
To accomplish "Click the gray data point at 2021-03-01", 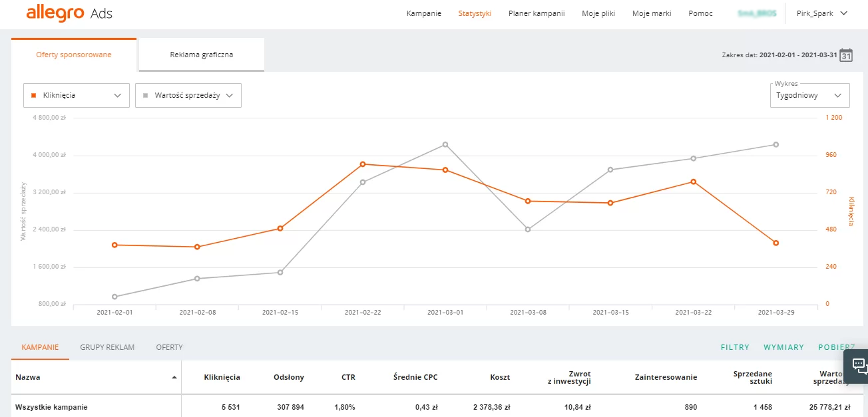I will point(445,144).
